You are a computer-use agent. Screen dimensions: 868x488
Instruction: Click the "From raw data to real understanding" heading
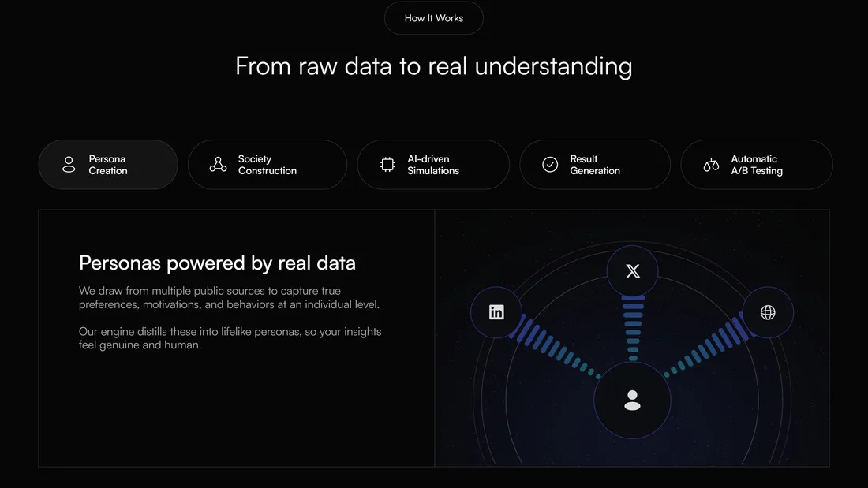tap(433, 65)
